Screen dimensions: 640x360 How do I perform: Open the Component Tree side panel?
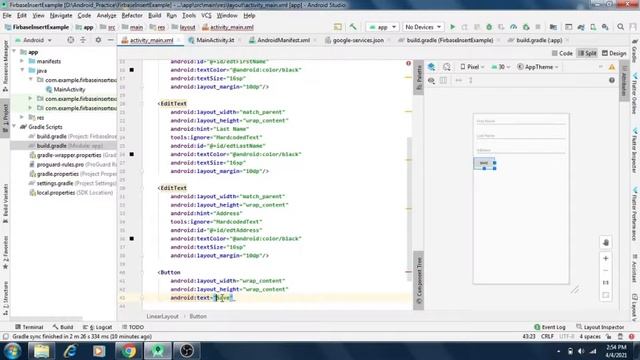point(419,280)
